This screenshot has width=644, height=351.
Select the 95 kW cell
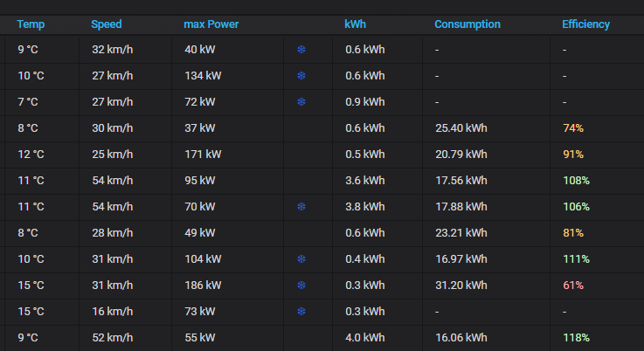tap(199, 180)
